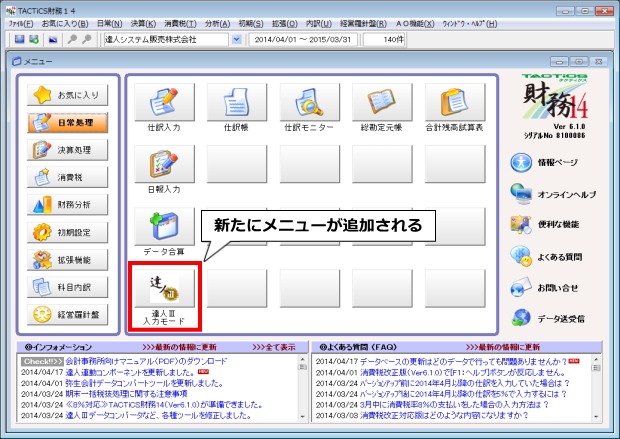Open 日報入力 daily report icon
The image size is (620, 439).
click(x=164, y=164)
